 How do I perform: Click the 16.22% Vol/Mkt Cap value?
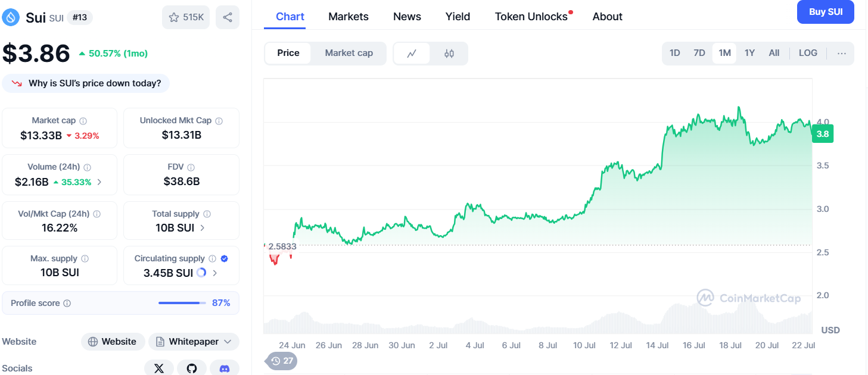pos(60,228)
